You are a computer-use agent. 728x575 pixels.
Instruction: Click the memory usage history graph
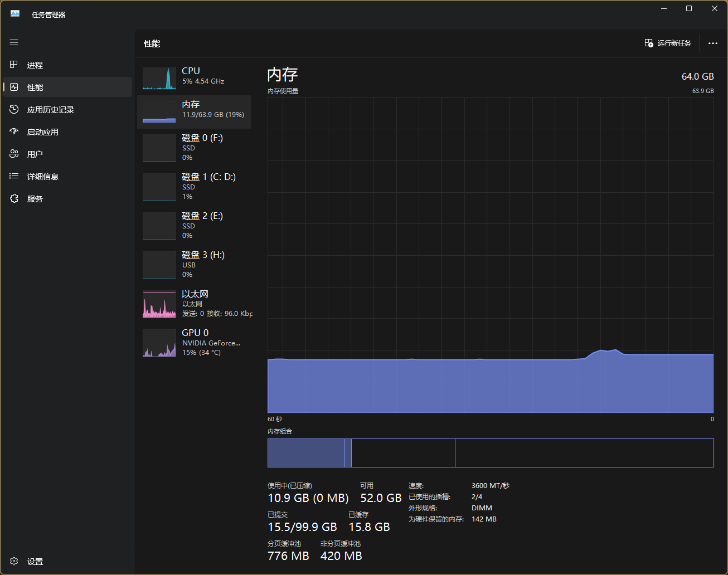click(x=491, y=255)
